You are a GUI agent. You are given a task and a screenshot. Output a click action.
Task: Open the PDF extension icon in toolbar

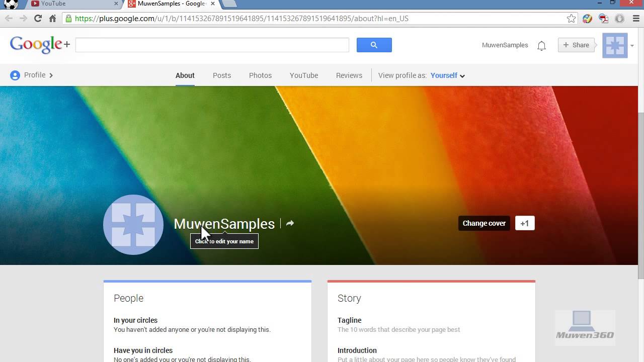[x=603, y=19]
